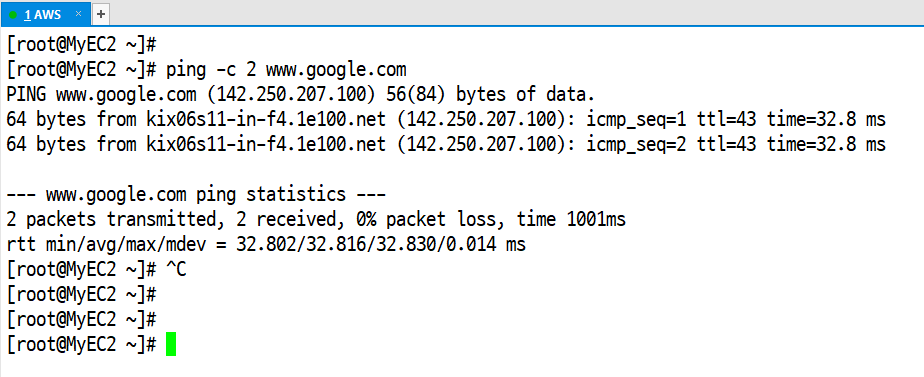Click the green terminal cursor block
924x377 pixels.
tap(171, 344)
